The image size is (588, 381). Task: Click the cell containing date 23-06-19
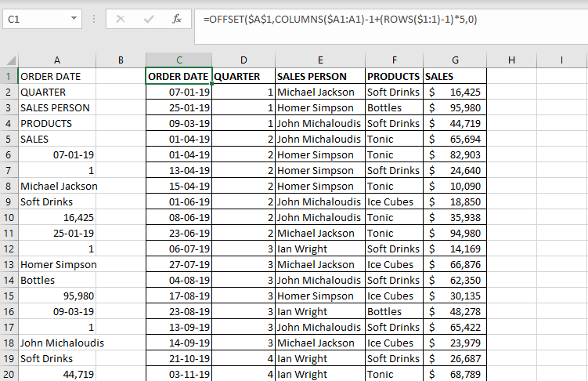point(179,233)
